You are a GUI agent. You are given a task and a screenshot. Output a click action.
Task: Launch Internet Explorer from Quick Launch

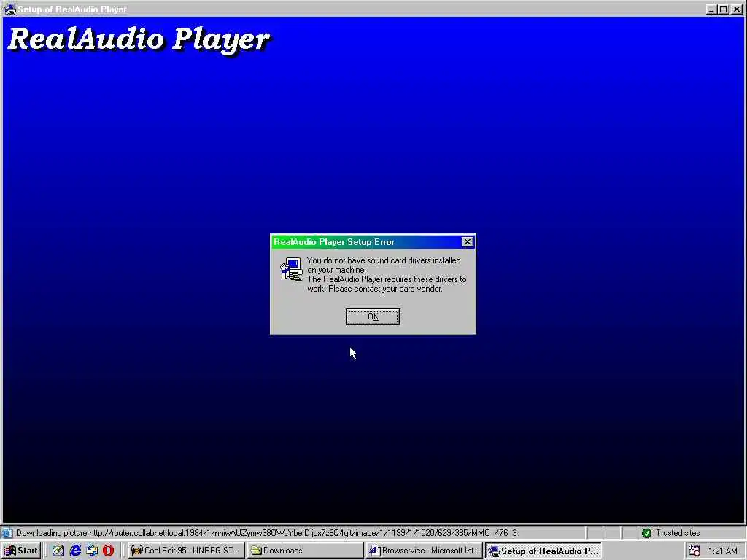click(x=75, y=551)
